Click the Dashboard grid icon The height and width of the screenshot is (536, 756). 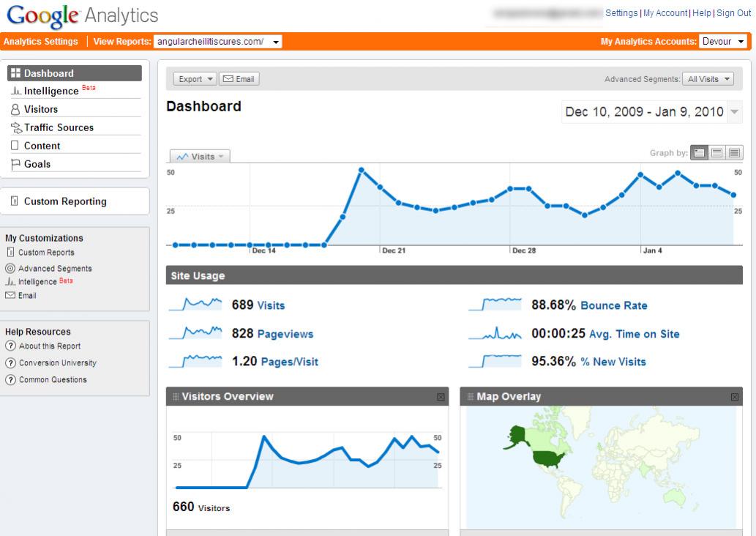tap(15, 72)
